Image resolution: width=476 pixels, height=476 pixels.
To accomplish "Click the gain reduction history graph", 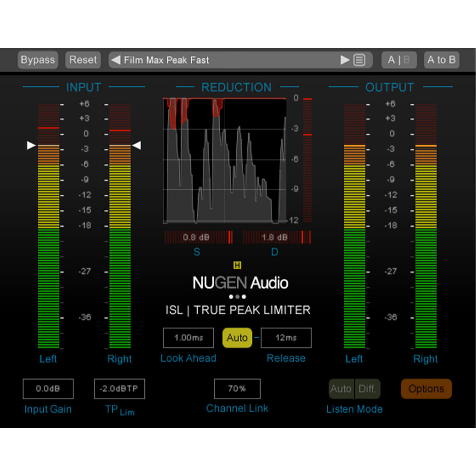I will [x=225, y=161].
